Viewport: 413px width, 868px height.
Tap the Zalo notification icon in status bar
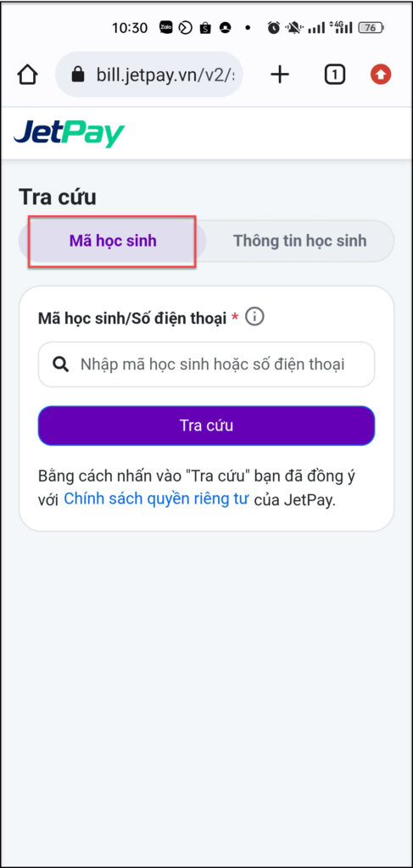coord(166,27)
